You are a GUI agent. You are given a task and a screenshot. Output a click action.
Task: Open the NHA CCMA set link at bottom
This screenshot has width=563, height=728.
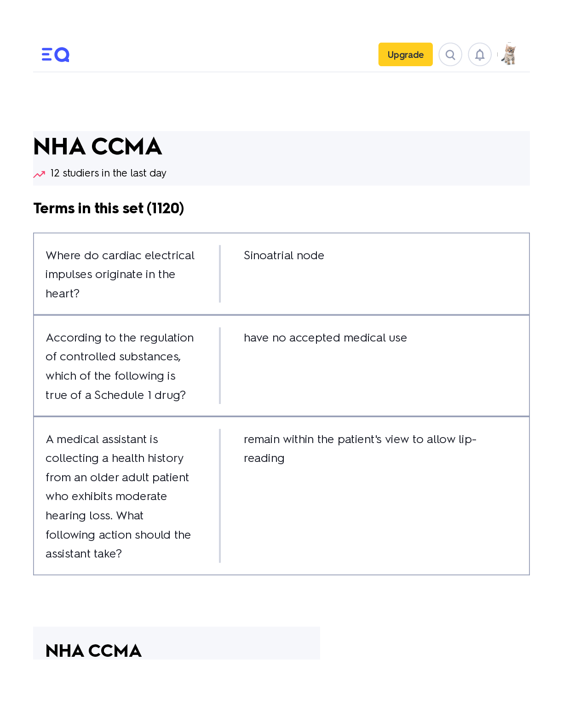pyautogui.click(x=94, y=651)
